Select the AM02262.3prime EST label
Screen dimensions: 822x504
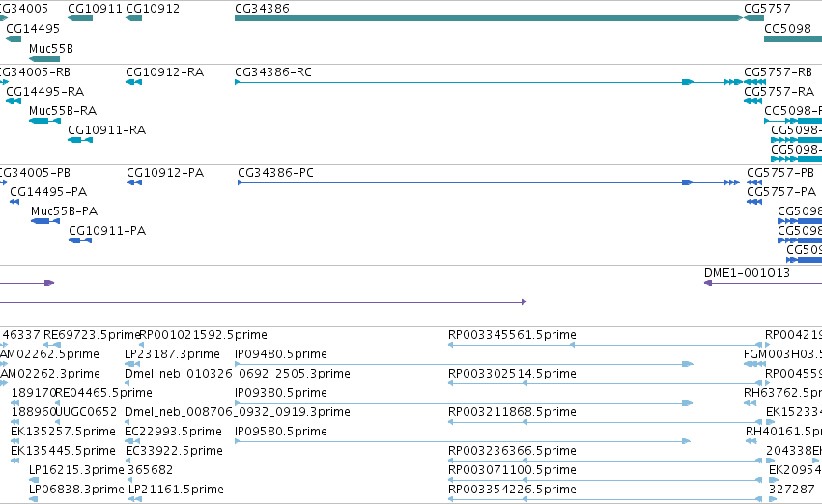click(x=50, y=374)
